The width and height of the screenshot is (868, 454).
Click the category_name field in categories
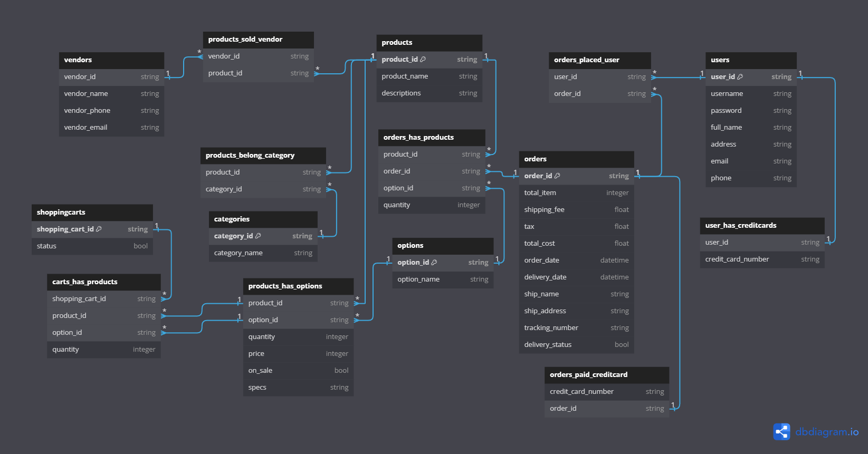click(x=263, y=253)
